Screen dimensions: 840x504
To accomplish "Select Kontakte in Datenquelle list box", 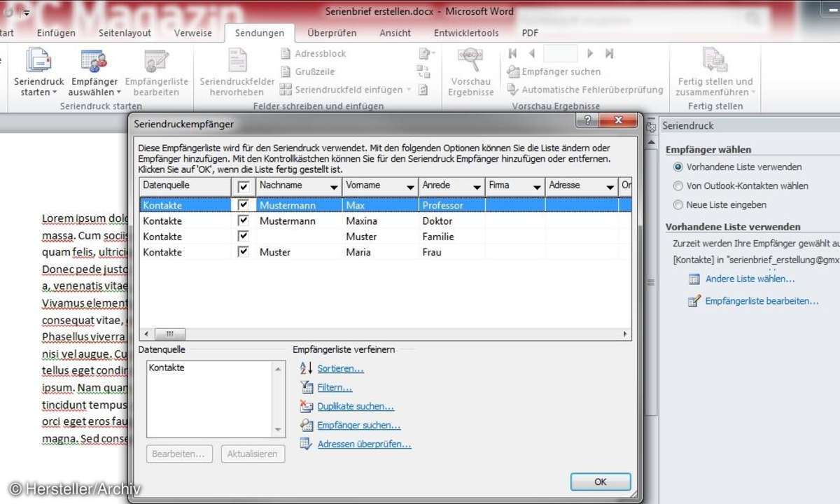I will [x=167, y=367].
